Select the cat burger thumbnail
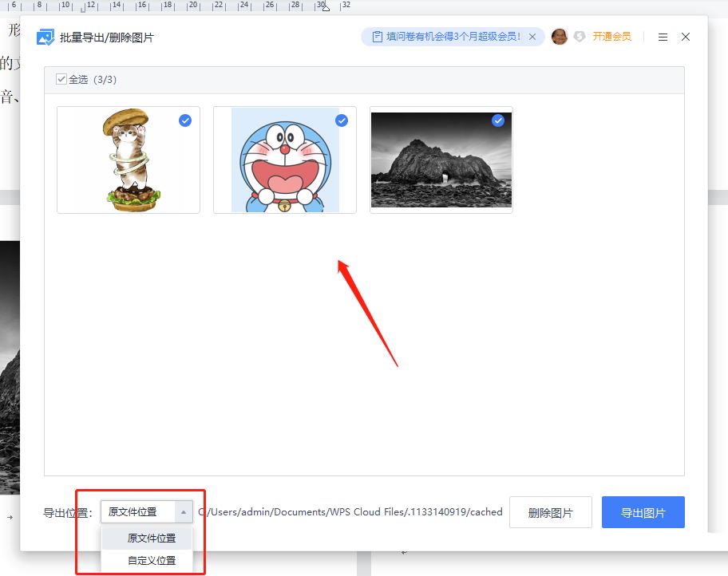 (x=129, y=160)
